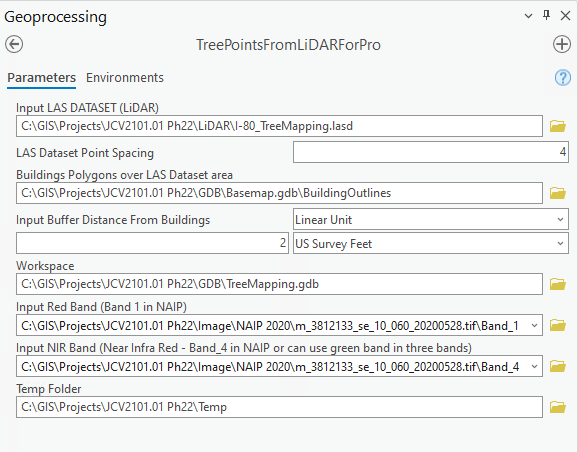Image resolution: width=578 pixels, height=452 pixels.
Task: Click the buffer distance value field
Action: click(152, 243)
